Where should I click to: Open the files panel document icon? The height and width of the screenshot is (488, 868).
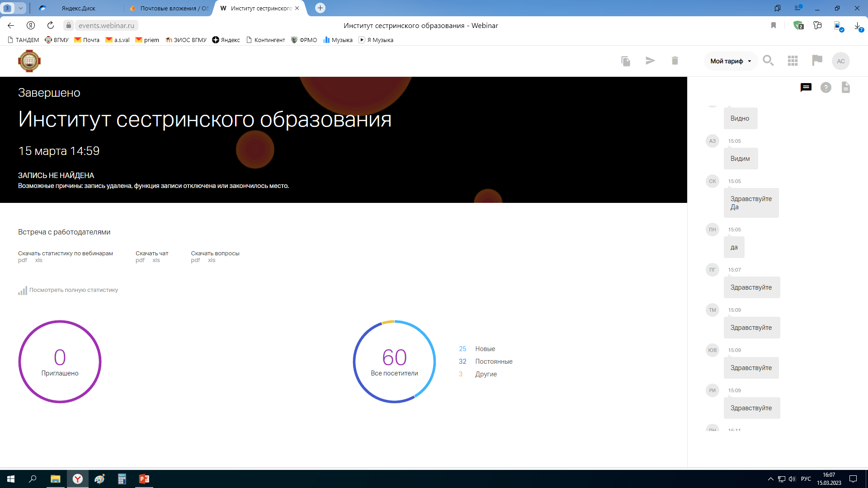point(846,87)
